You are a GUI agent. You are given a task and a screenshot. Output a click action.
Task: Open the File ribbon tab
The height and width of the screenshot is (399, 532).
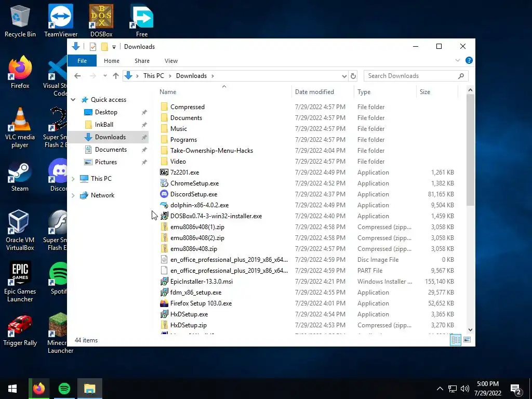pyautogui.click(x=82, y=61)
